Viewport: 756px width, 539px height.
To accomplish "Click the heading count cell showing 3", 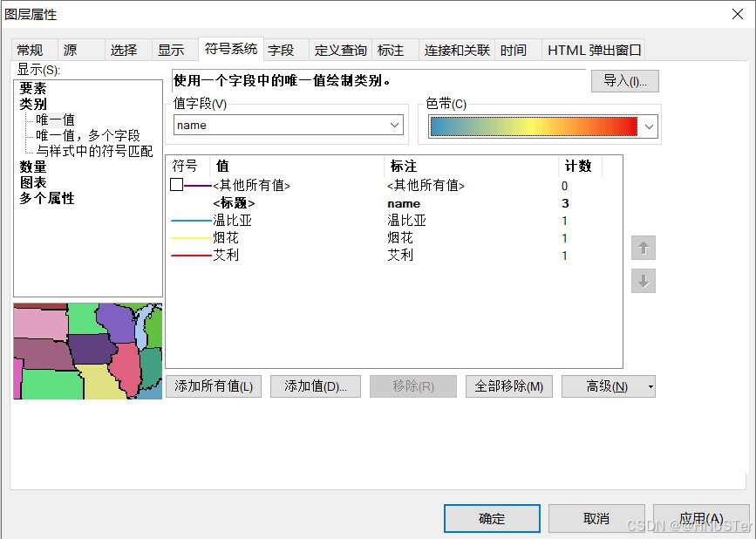I will (565, 203).
